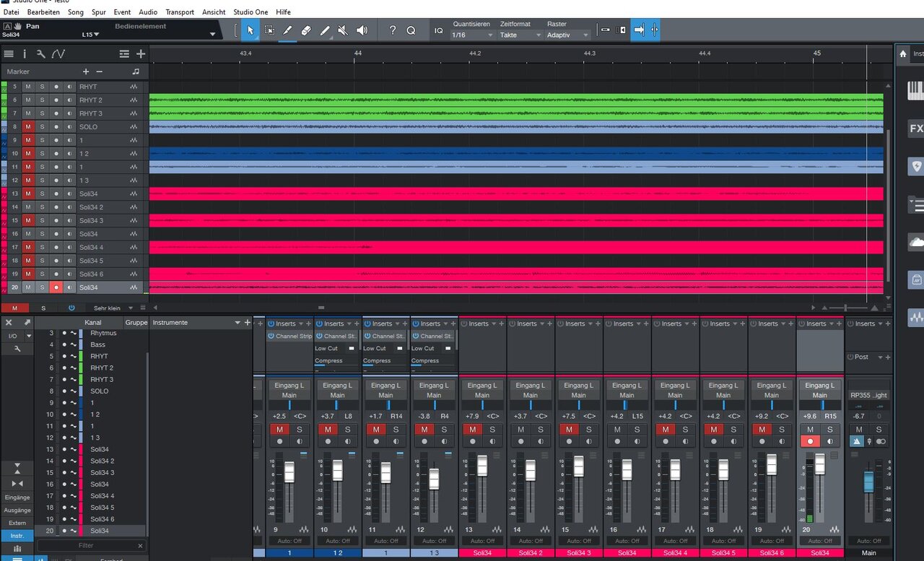Viewport: 924px width, 561px height.
Task: Open the Home icon in browser panel
Action: [903, 53]
